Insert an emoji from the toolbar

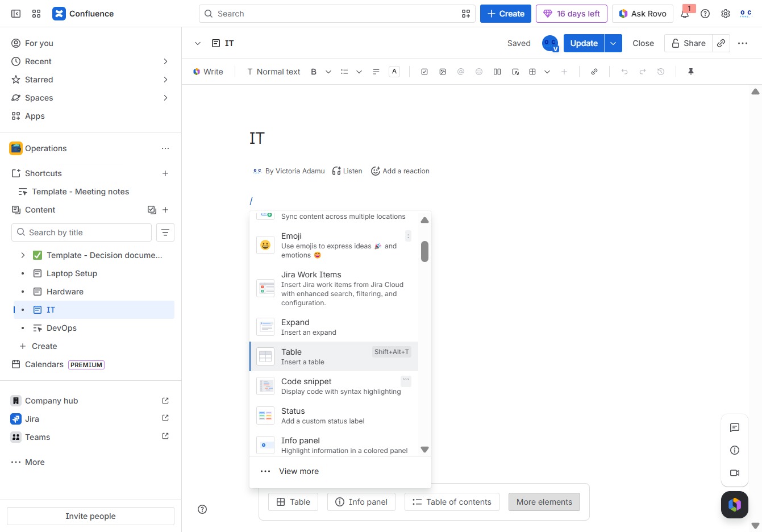pos(479,72)
